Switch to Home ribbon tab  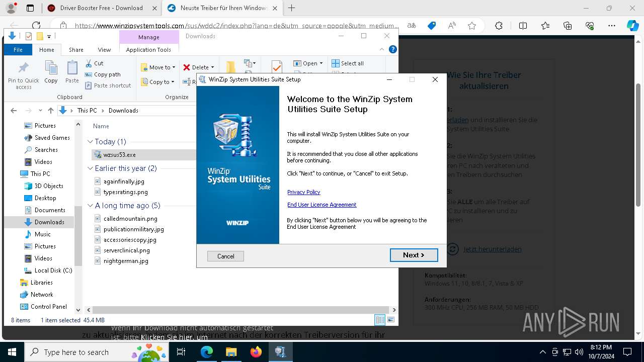[46, 50]
